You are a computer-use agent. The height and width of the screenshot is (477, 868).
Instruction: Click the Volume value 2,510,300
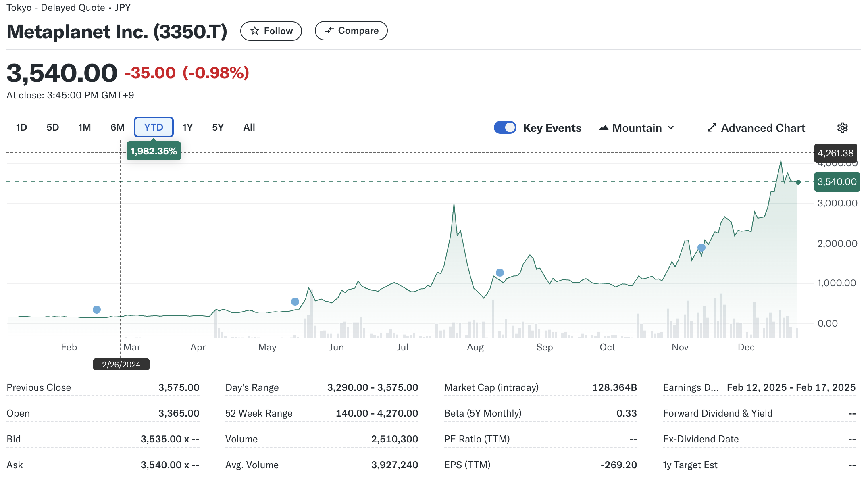click(x=395, y=439)
